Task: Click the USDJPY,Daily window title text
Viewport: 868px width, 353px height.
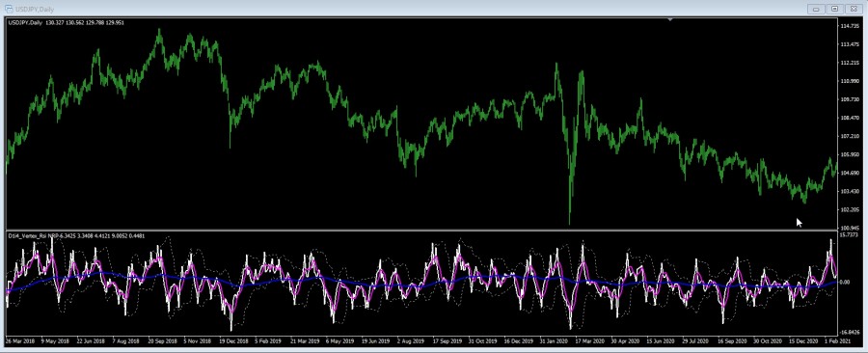Action: pyautogui.click(x=35, y=9)
